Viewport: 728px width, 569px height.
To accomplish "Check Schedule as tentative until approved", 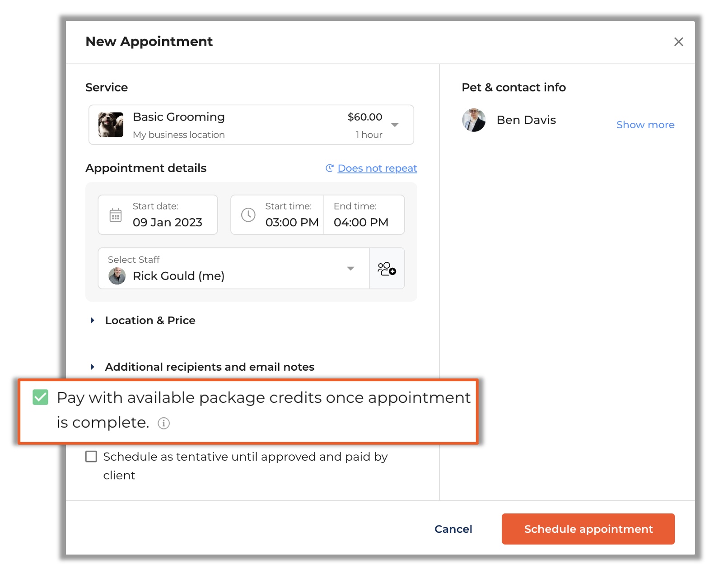I will click(91, 457).
